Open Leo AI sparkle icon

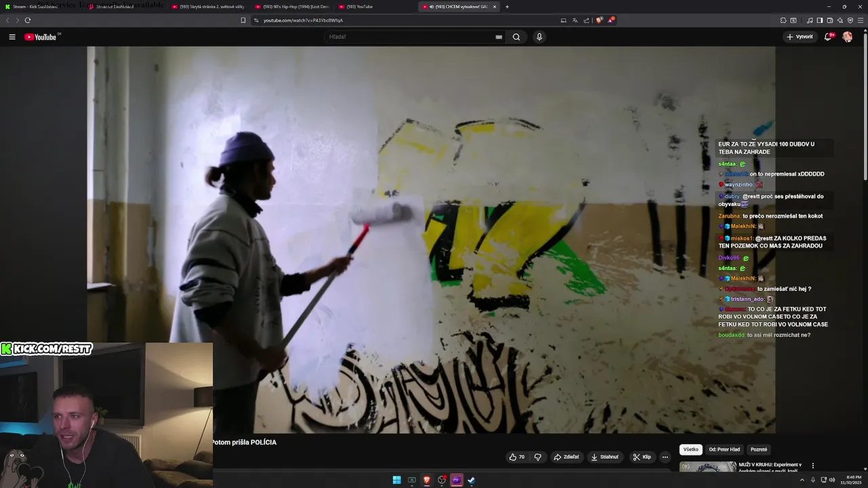[840, 20]
